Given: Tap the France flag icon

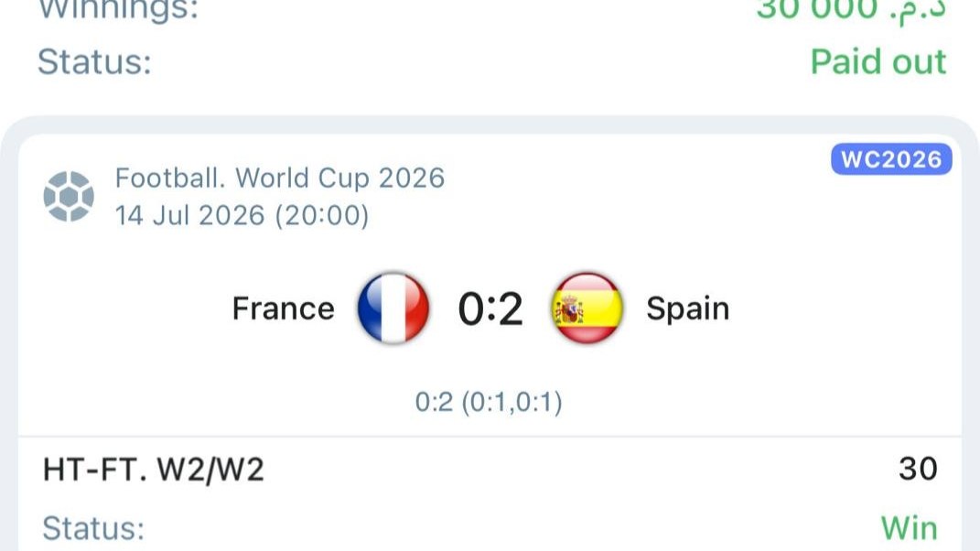Looking at the screenshot, I should click(x=393, y=308).
